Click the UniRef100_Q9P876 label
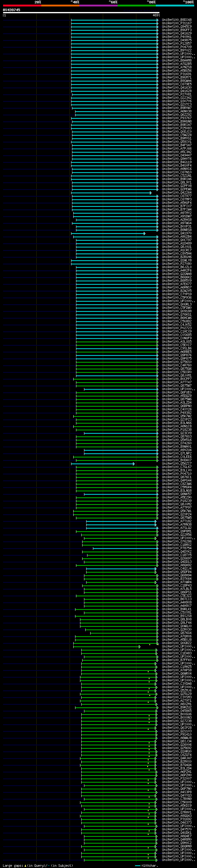The height and width of the screenshot is (868, 197). pos(177,355)
